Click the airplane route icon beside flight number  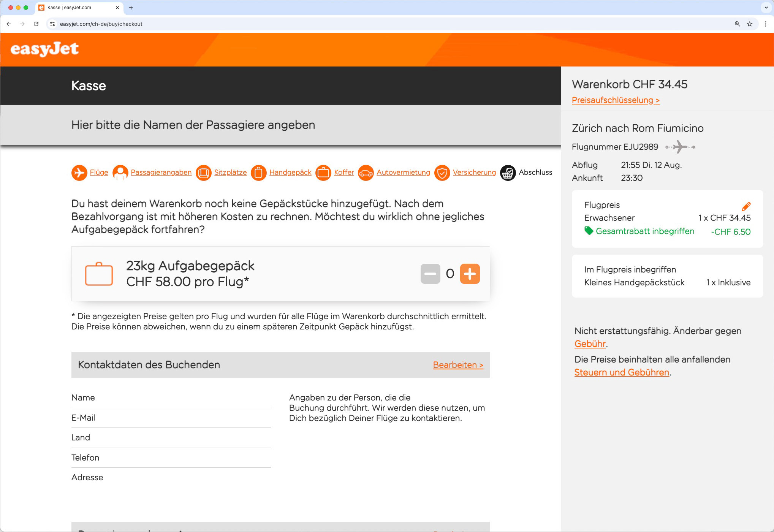680,147
